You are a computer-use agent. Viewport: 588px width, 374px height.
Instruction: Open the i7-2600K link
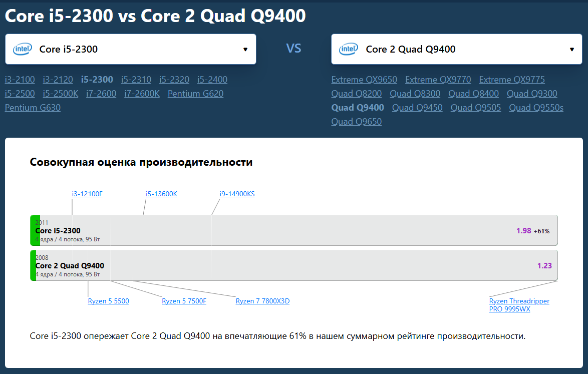[142, 93]
